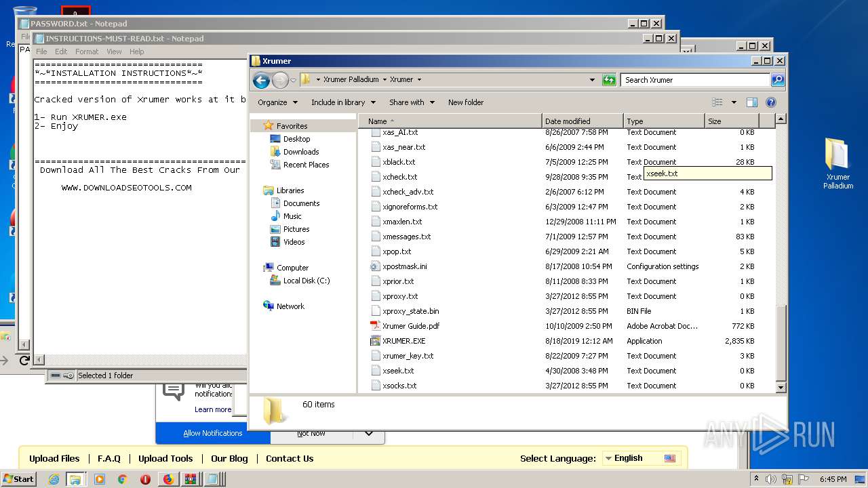Select xmessages.txt file
Viewport: 868px width, 488px height.
(406, 237)
